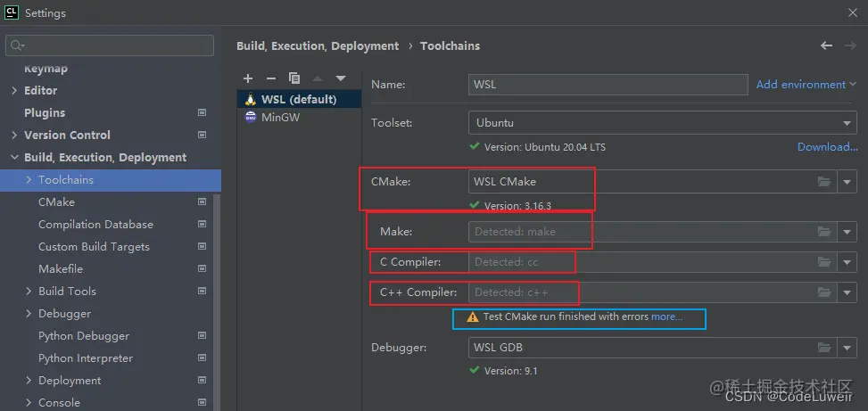The width and height of the screenshot is (868, 411).
Task: Click the Python Debugger project icon
Action: coord(202,336)
